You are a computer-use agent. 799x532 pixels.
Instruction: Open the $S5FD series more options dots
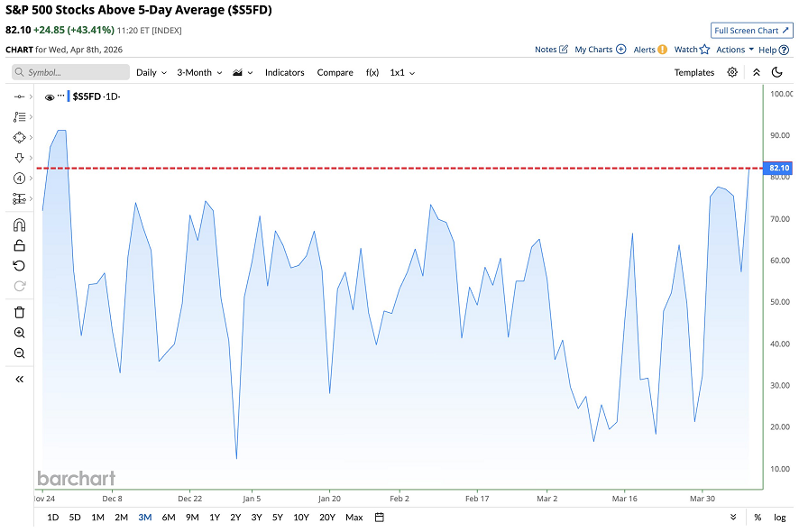tap(61, 96)
